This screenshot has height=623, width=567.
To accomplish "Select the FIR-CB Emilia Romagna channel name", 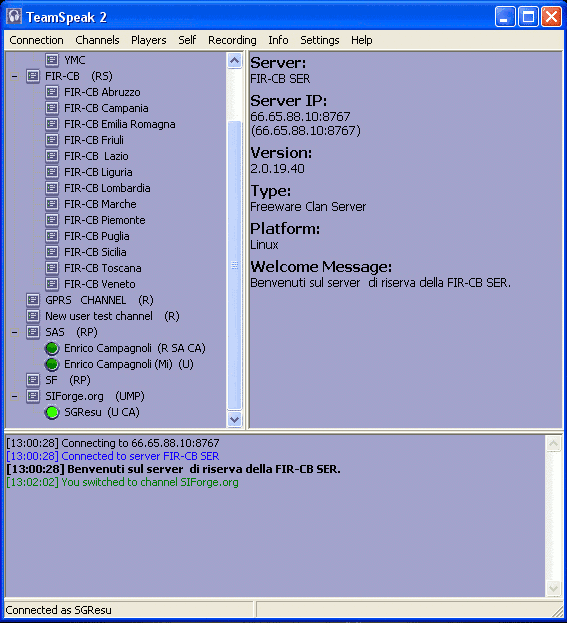I will [120, 124].
